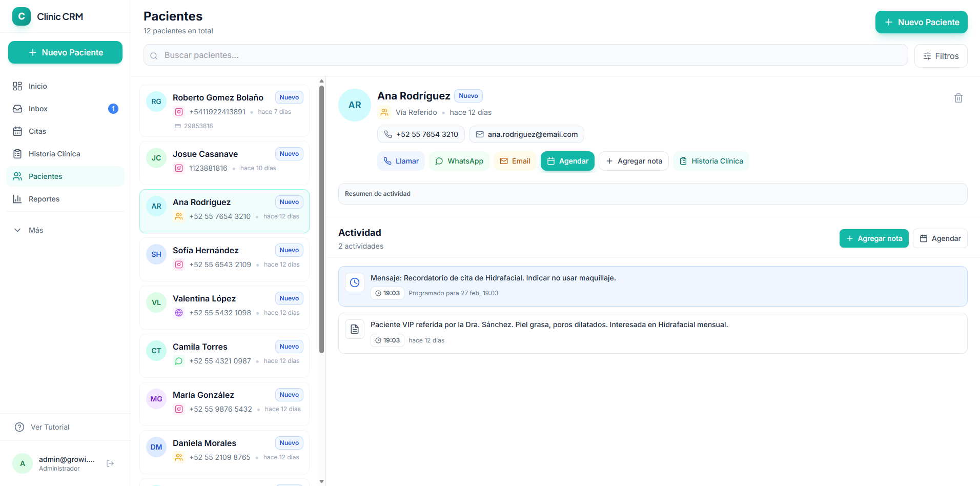The height and width of the screenshot is (486, 980).
Task: Click the trash delete patient icon
Action: point(958,98)
